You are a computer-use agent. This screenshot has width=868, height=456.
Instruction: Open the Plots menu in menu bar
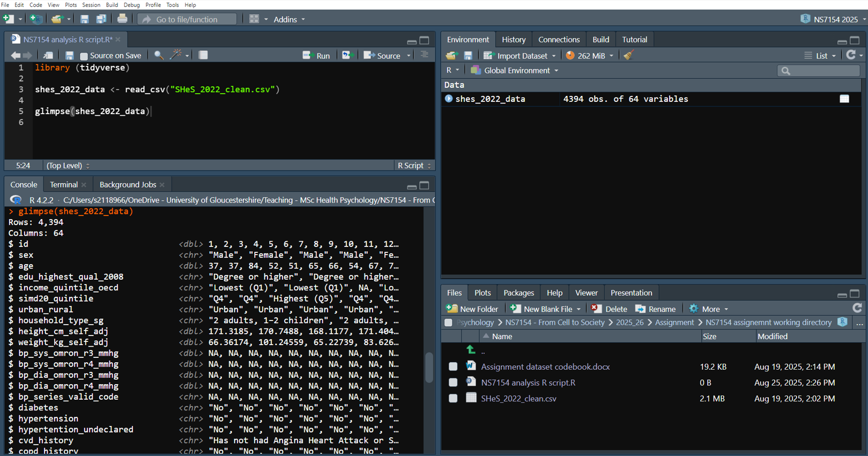[71, 5]
